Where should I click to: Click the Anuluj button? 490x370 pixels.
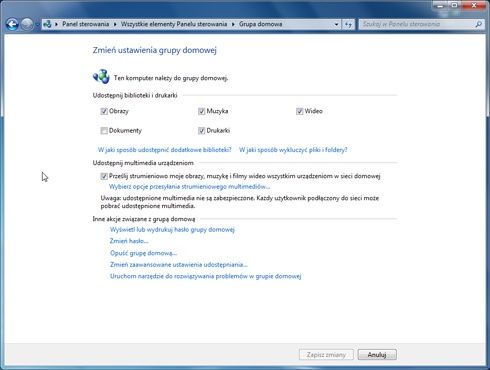[377, 355]
